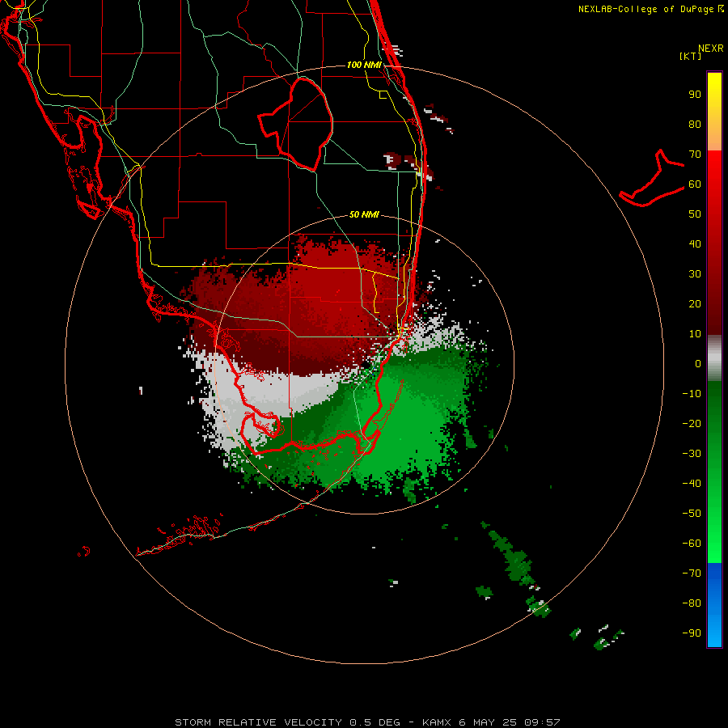Click the 80 knot scale value
This screenshot has height=728, width=728.
(x=695, y=125)
